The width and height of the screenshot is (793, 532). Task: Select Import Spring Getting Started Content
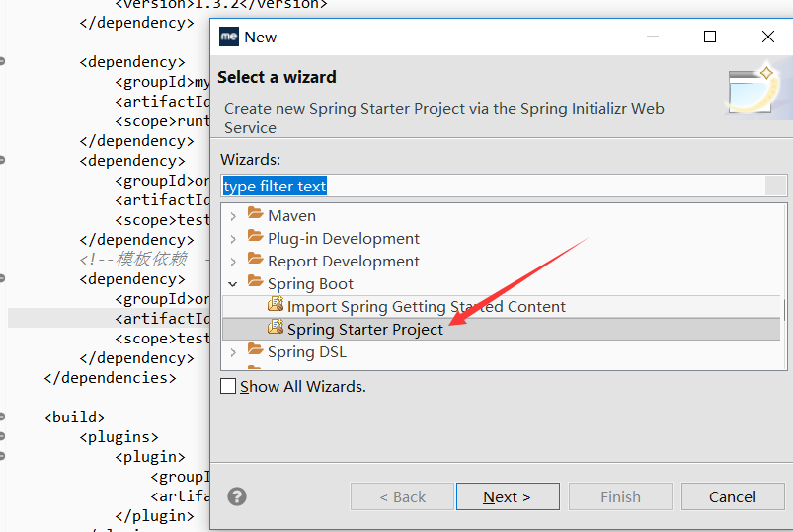coord(426,306)
